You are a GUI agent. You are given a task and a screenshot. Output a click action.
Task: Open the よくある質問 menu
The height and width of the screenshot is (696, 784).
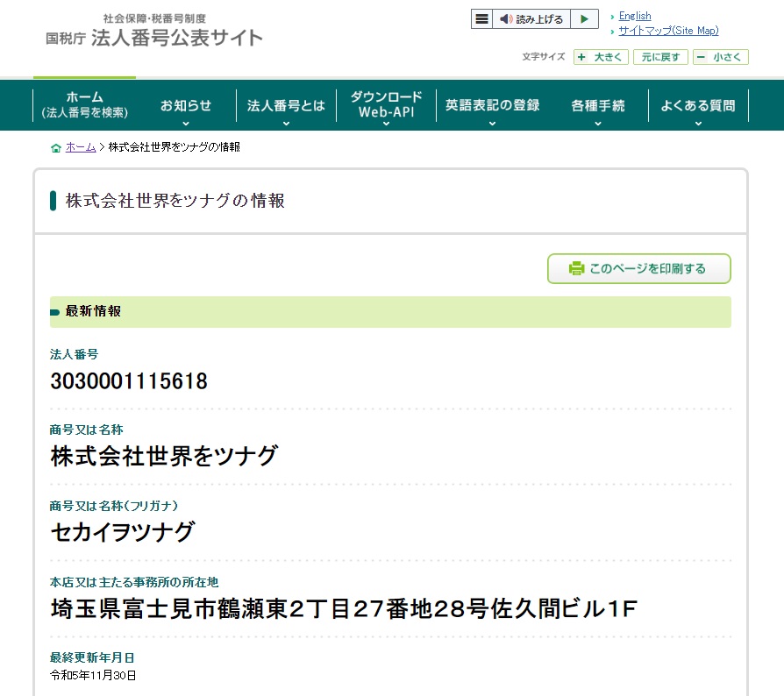click(x=698, y=106)
